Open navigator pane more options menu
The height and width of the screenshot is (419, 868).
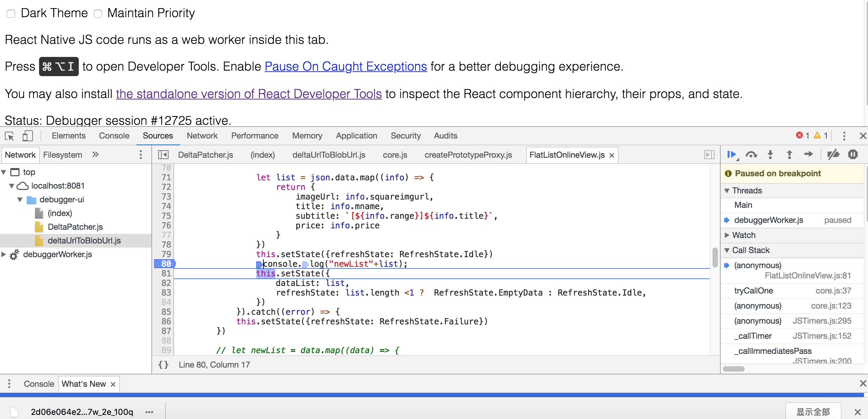click(x=140, y=155)
